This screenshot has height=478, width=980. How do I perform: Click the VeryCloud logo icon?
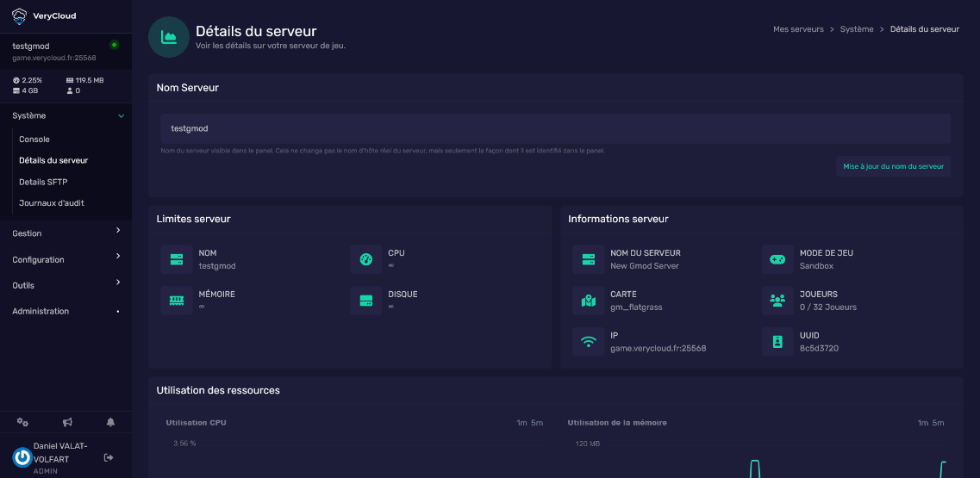tap(20, 14)
